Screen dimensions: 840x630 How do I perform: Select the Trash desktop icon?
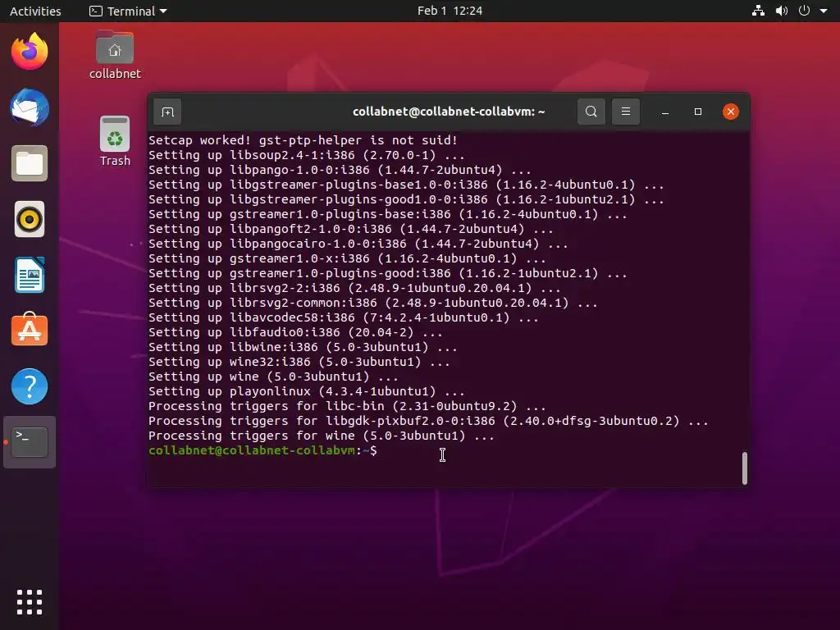tap(115, 141)
